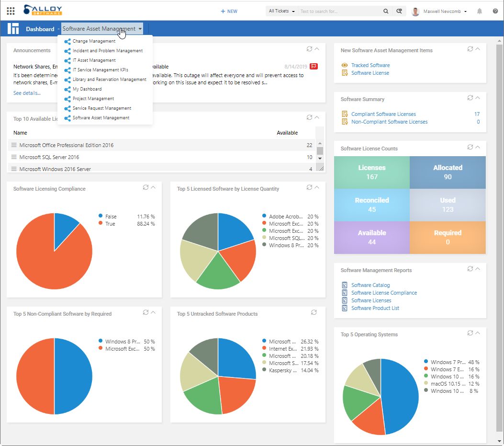
Task: Click the Required 0 tile
Action: tap(448, 238)
